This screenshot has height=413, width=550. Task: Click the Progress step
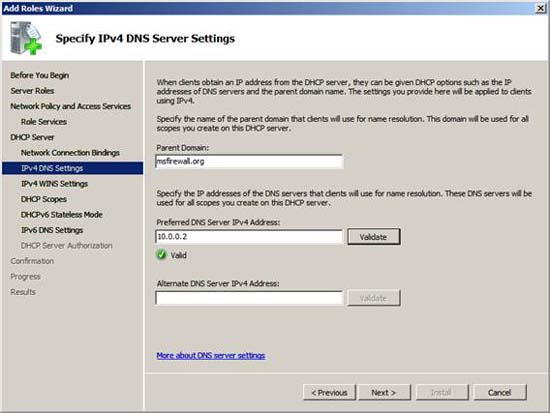tap(25, 277)
